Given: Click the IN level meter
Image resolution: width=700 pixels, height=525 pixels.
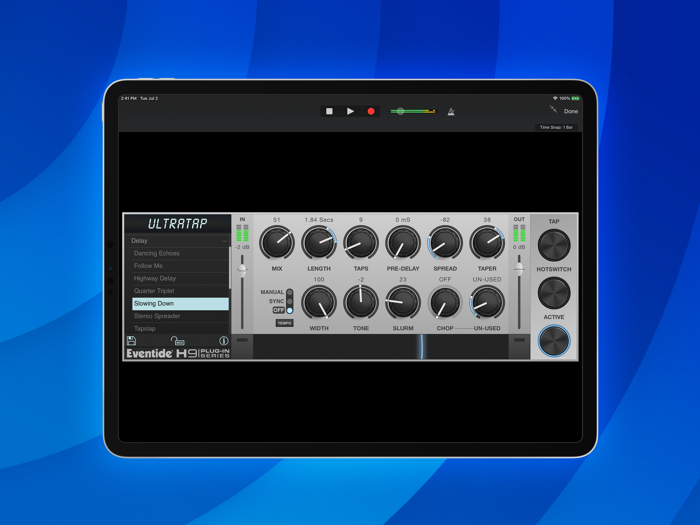Looking at the screenshot, I should pyautogui.click(x=242, y=233).
